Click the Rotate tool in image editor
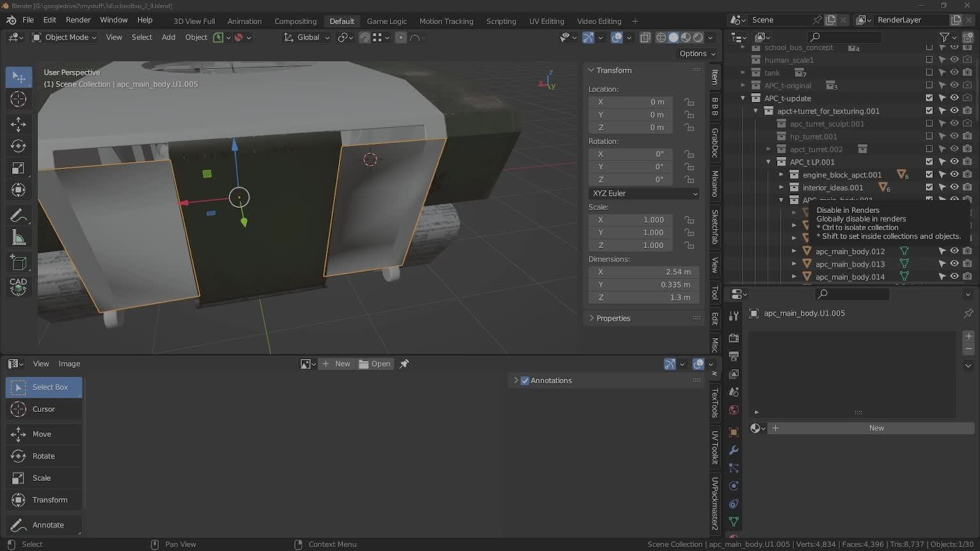Image resolution: width=980 pixels, height=551 pixels. [43, 456]
